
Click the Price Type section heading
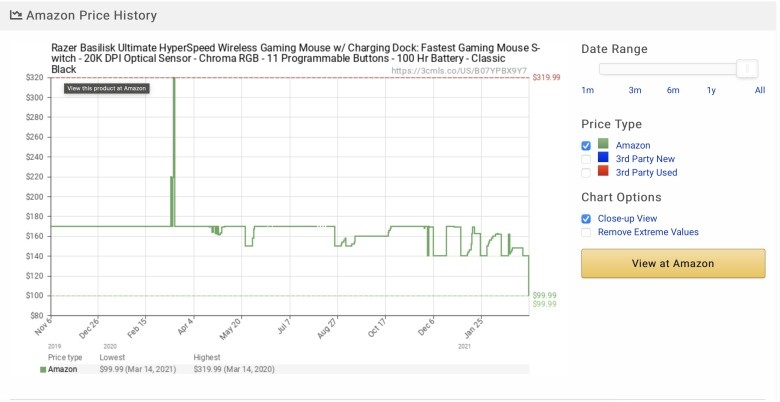click(x=611, y=124)
